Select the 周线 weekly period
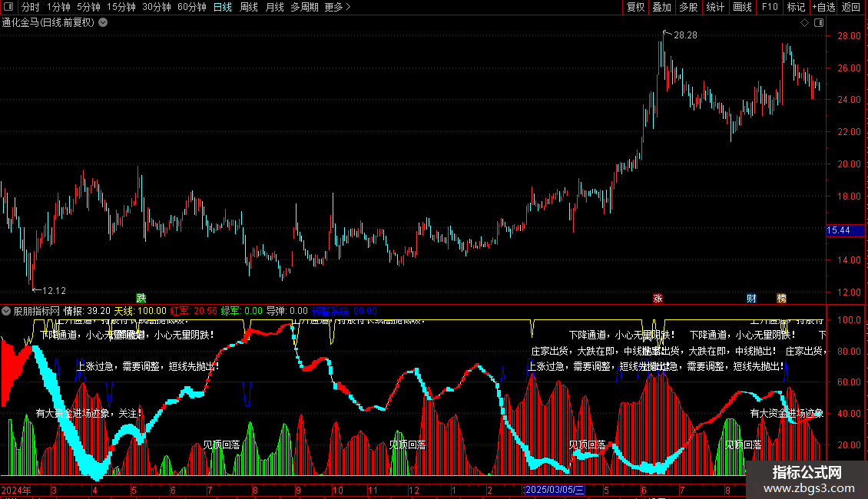Image resolution: width=868 pixels, height=499 pixels. [x=249, y=7]
